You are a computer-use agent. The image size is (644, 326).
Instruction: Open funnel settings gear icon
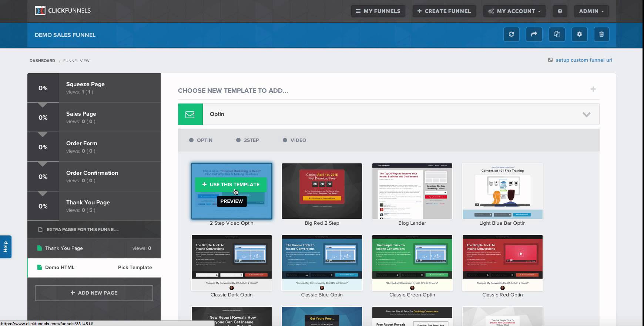click(x=580, y=34)
